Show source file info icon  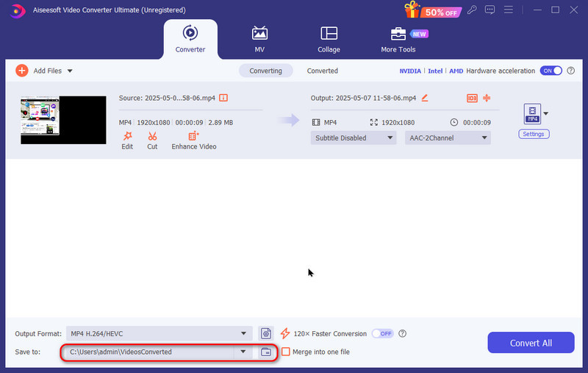coord(223,98)
